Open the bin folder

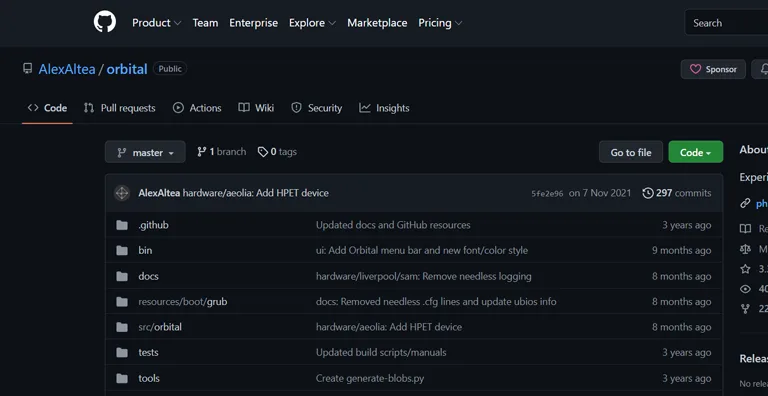pos(145,251)
